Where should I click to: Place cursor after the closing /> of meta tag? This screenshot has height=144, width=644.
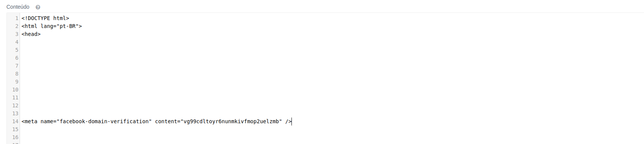pos(291,121)
